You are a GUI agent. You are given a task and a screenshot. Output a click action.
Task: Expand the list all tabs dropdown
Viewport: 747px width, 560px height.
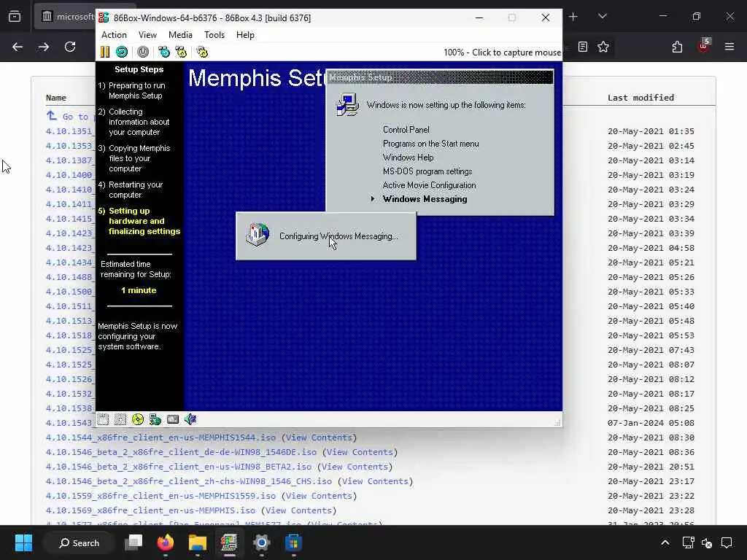coord(602,17)
